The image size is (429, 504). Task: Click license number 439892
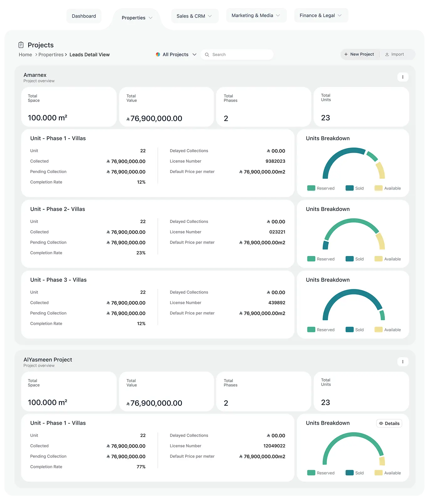click(277, 303)
